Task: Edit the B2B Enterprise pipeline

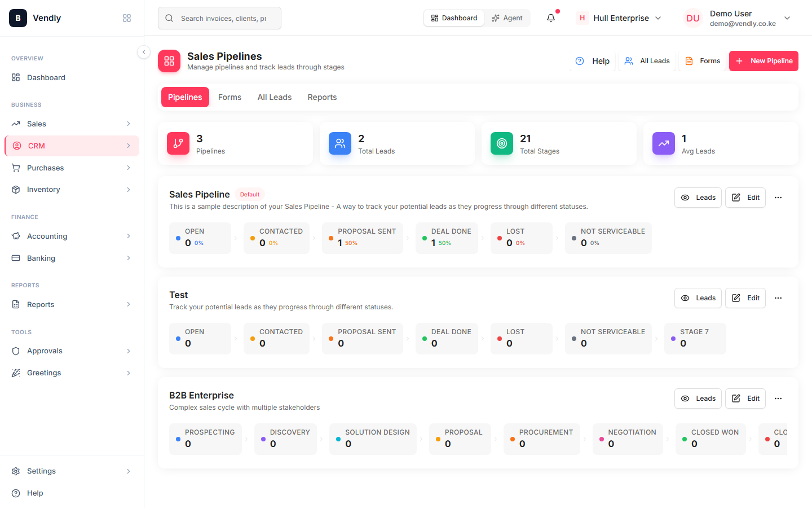Action: pos(745,398)
